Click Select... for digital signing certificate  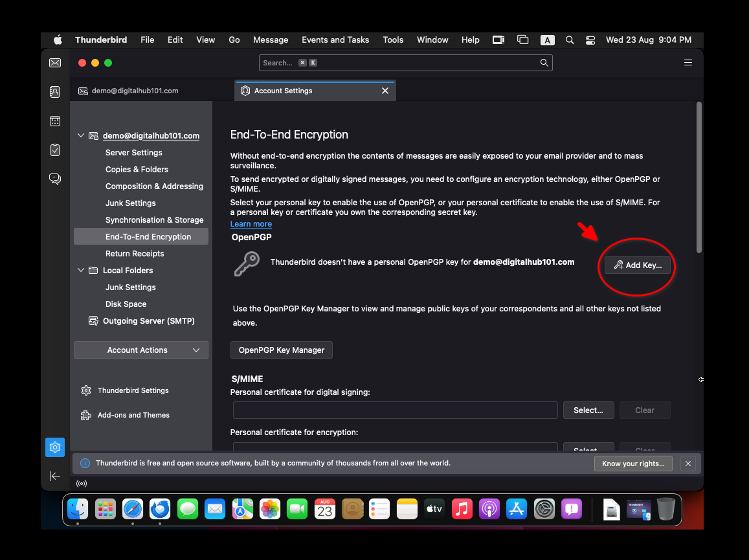click(588, 410)
